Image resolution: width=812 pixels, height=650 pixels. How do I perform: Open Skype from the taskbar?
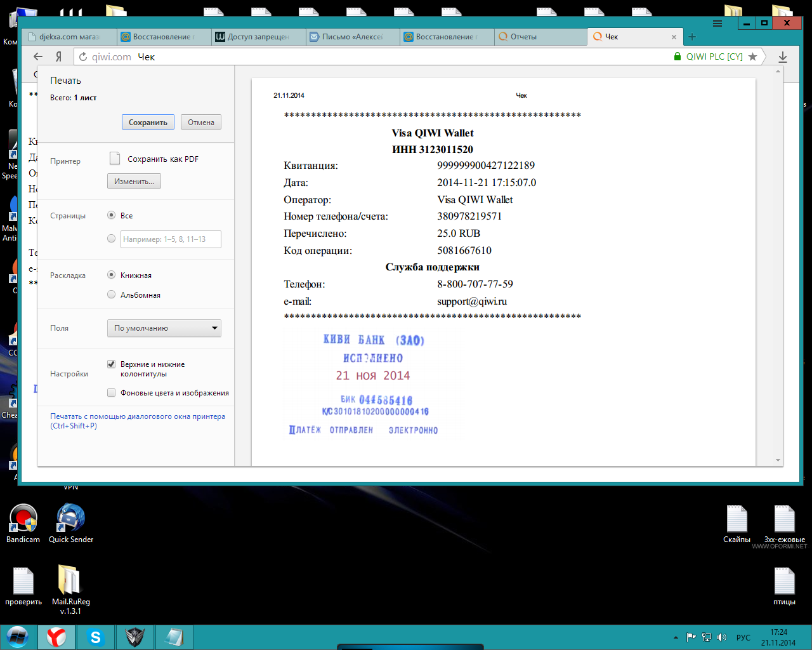[96, 637]
